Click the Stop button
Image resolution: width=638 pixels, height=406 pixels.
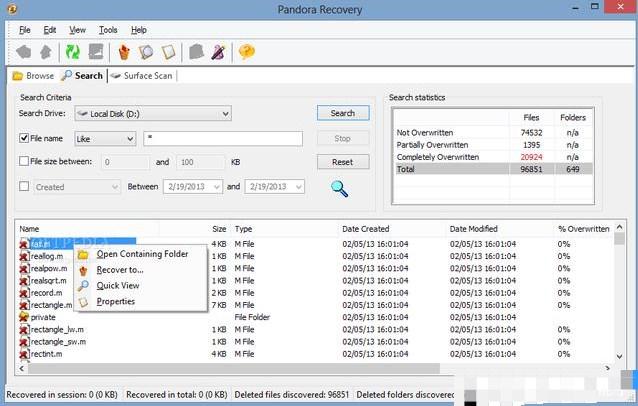343,138
